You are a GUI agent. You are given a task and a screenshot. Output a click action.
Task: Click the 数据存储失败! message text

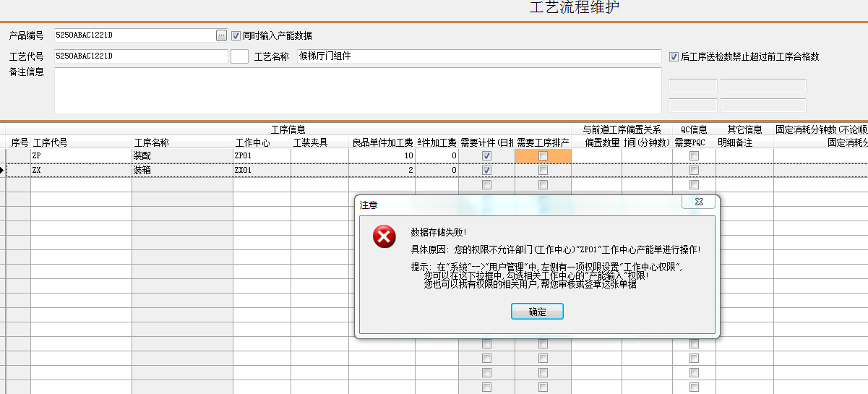click(x=439, y=232)
